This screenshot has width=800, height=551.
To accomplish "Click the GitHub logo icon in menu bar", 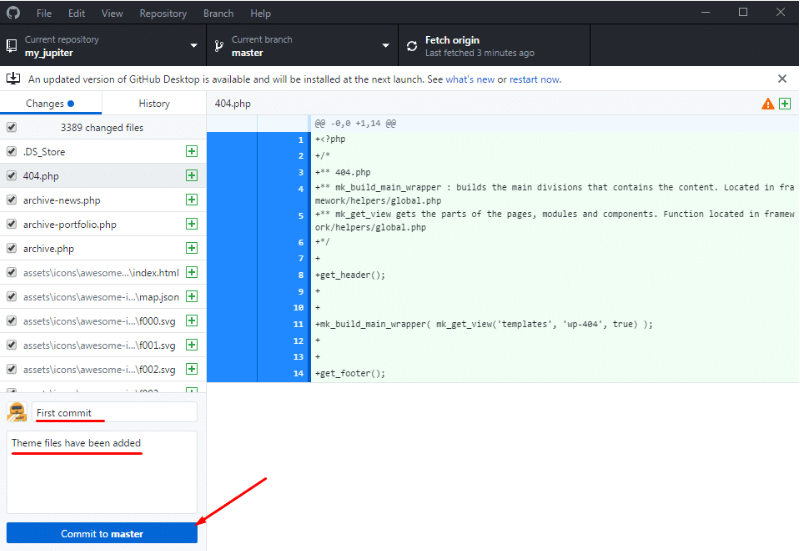I will click(x=13, y=13).
